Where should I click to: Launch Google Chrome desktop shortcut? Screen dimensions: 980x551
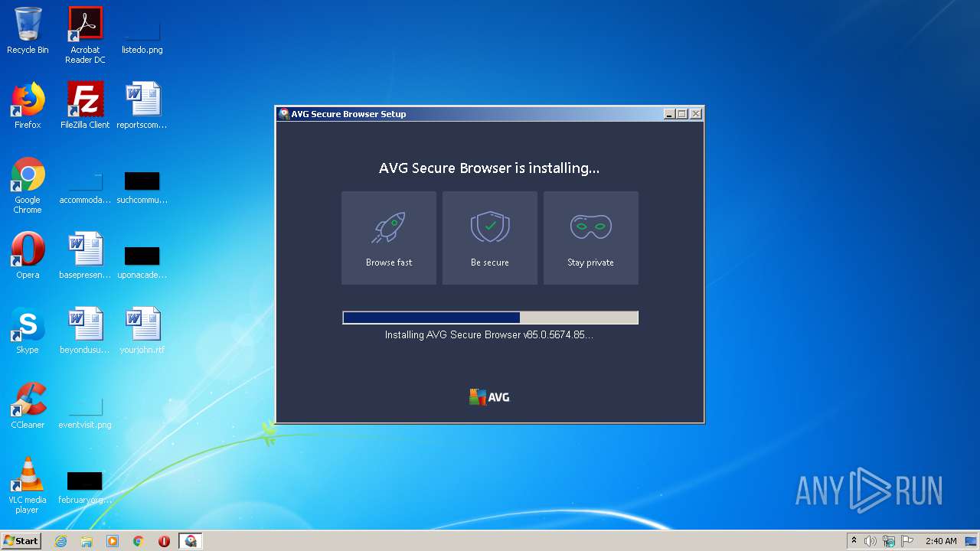point(28,185)
